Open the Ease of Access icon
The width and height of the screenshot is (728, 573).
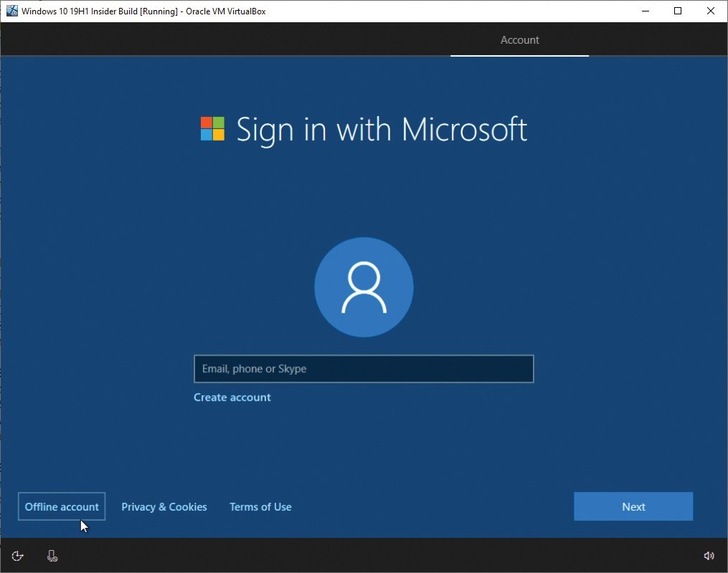[17, 556]
